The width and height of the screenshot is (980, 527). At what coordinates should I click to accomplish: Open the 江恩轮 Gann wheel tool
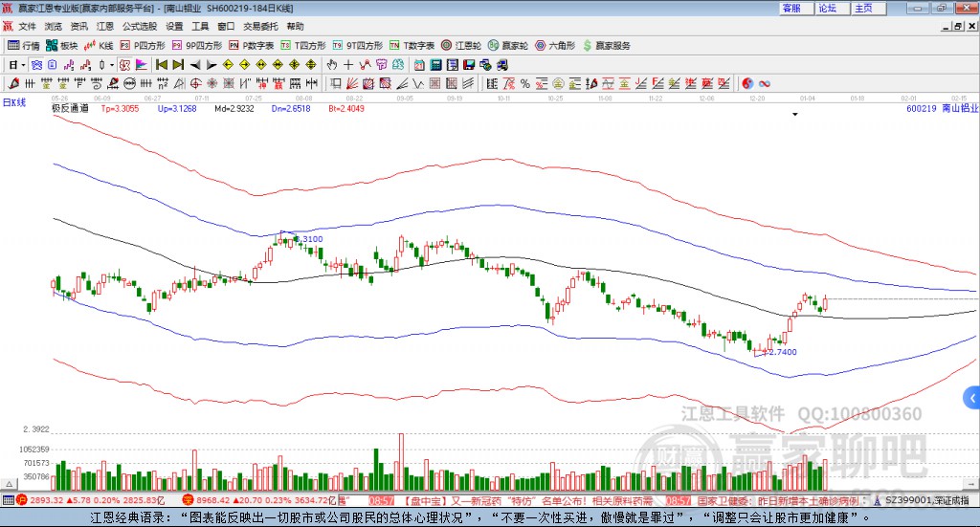click(462, 45)
